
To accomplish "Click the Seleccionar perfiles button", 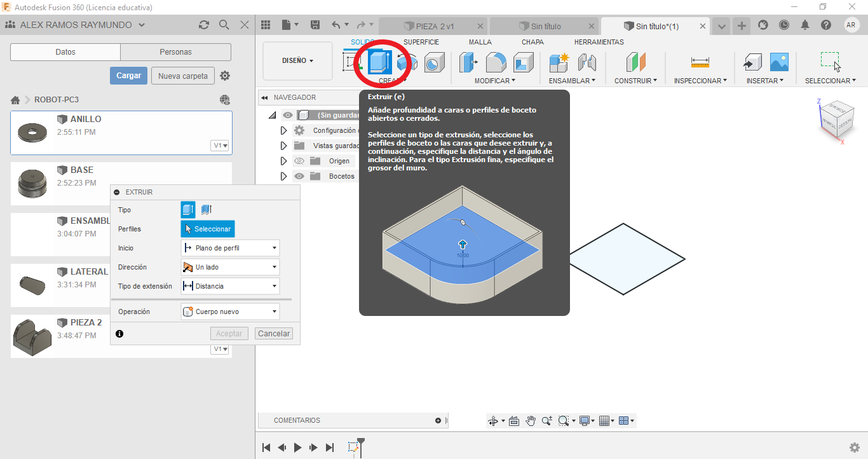I will [208, 229].
